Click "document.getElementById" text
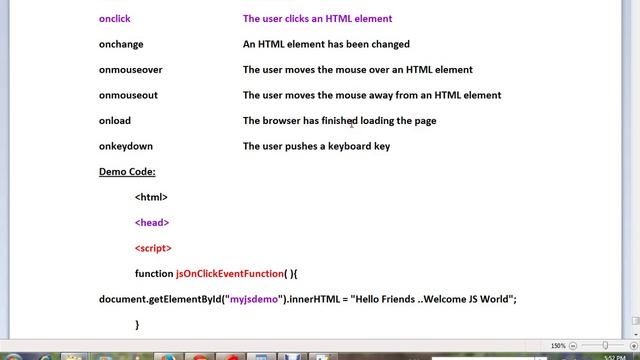 pyautogui.click(x=160, y=299)
